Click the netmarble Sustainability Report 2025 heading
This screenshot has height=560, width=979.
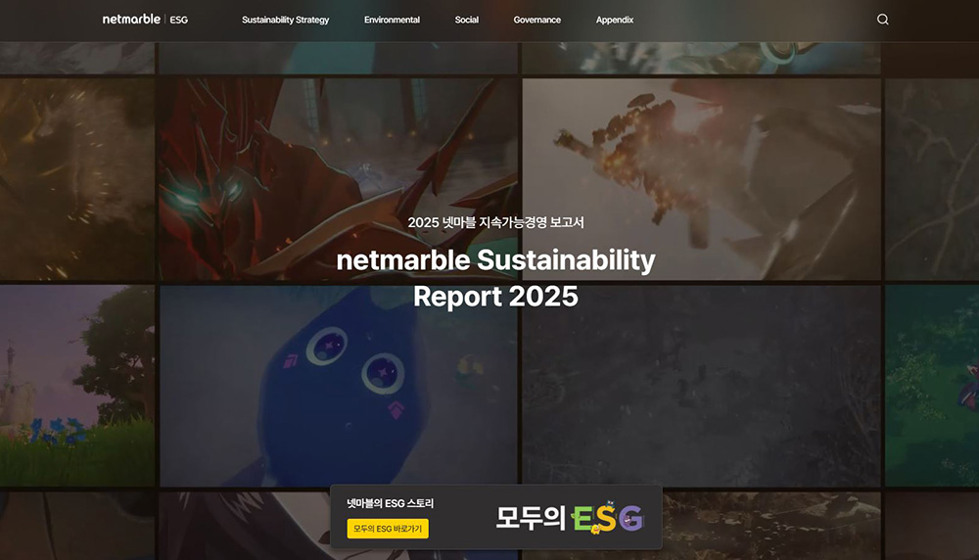(495, 278)
